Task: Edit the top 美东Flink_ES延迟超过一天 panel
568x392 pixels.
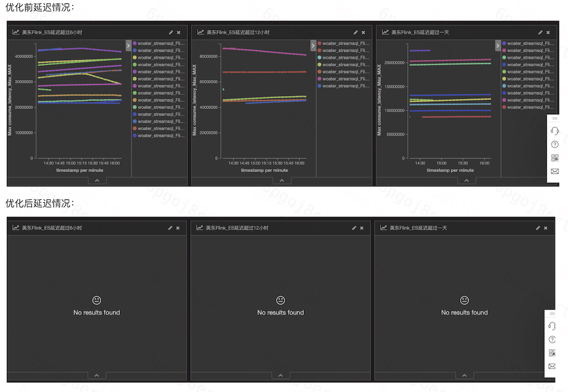Action: point(540,32)
